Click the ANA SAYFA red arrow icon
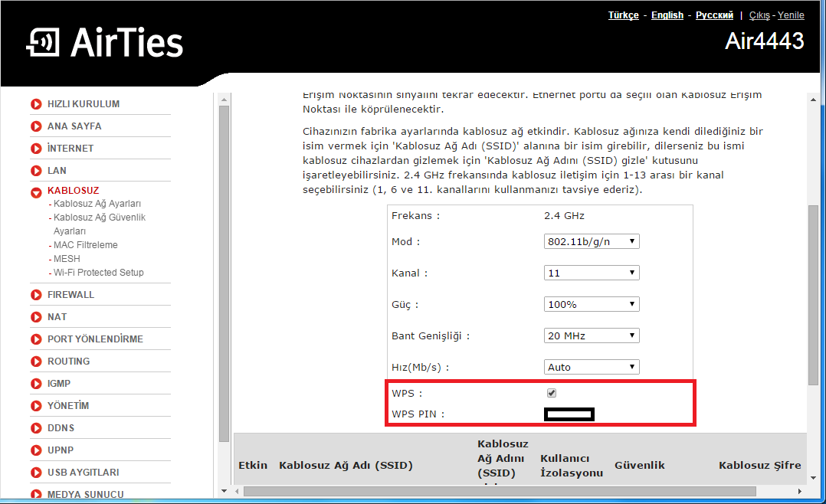Screen dimensions: 826x504 pyautogui.click(x=36, y=126)
